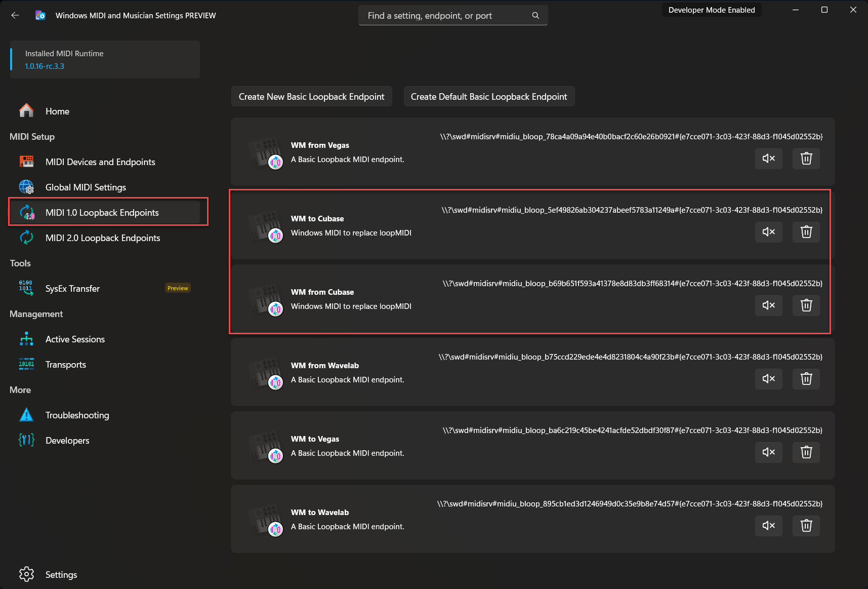Delete the WM from Cubase endpoint
Image resolution: width=868 pixels, height=589 pixels.
tap(806, 305)
